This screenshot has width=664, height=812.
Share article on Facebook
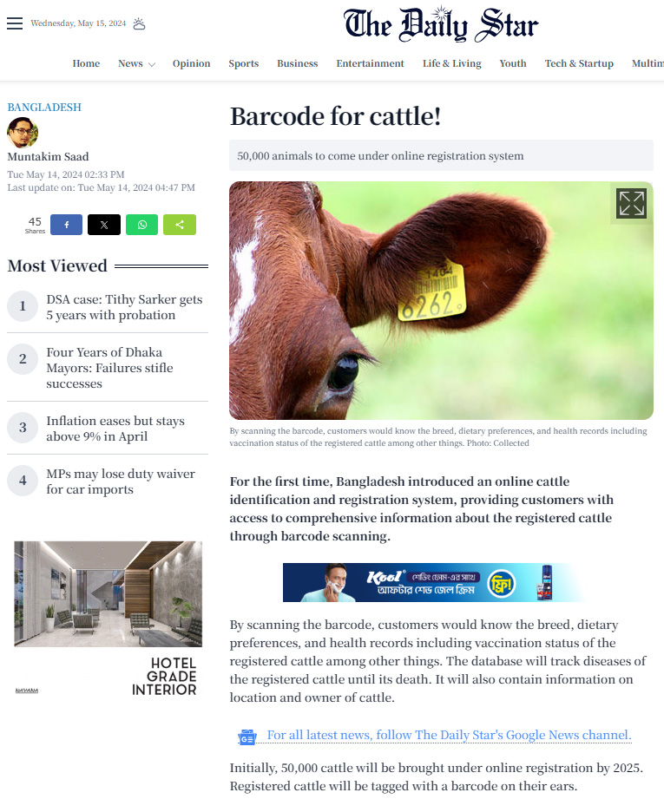(66, 225)
